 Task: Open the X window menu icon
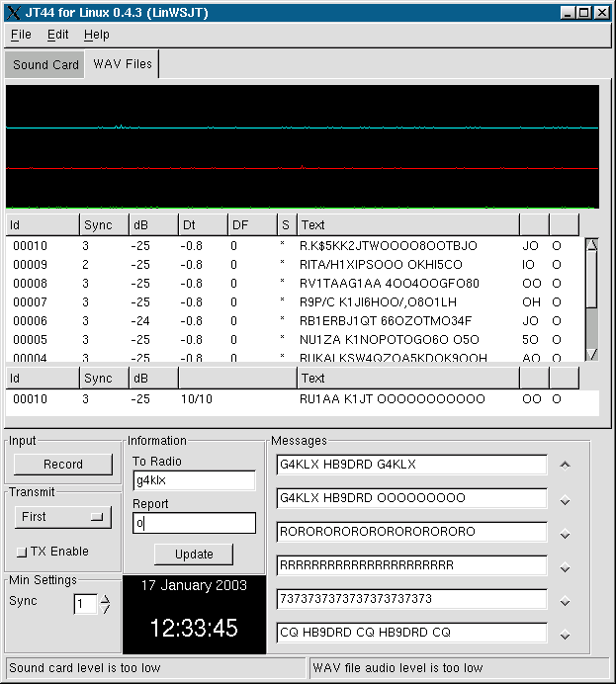coord(14,12)
